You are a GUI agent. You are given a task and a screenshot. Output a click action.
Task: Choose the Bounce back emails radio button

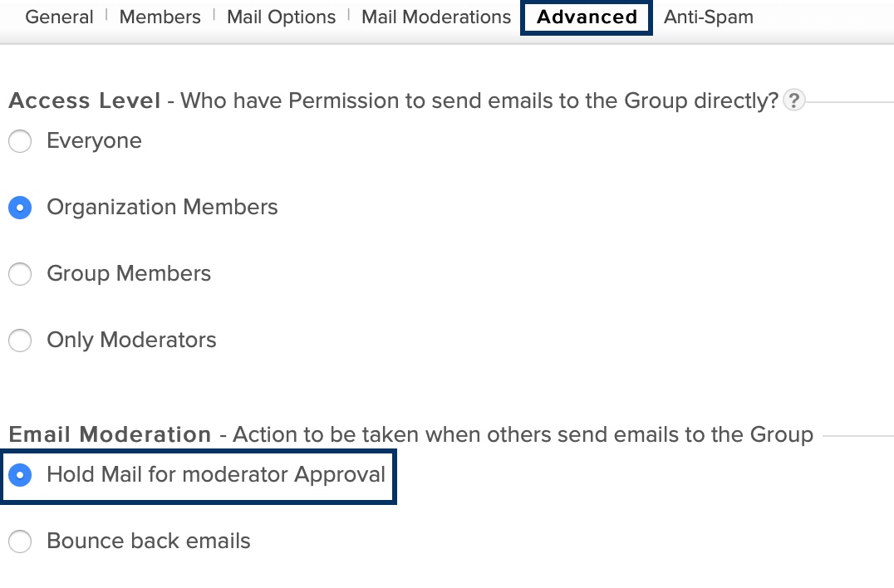click(x=20, y=541)
